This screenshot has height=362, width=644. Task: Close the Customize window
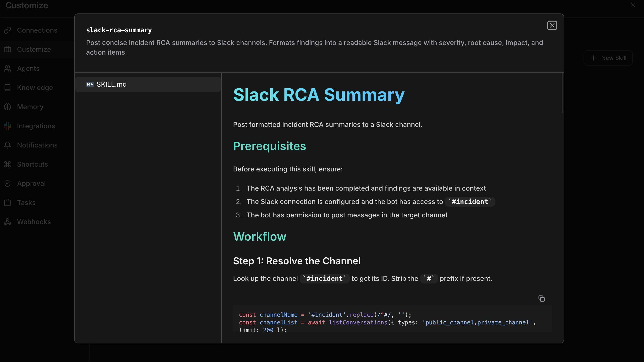(x=633, y=5)
